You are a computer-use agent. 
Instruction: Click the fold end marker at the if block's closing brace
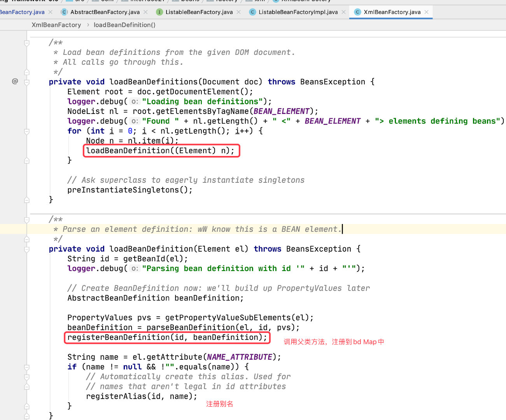27,406
